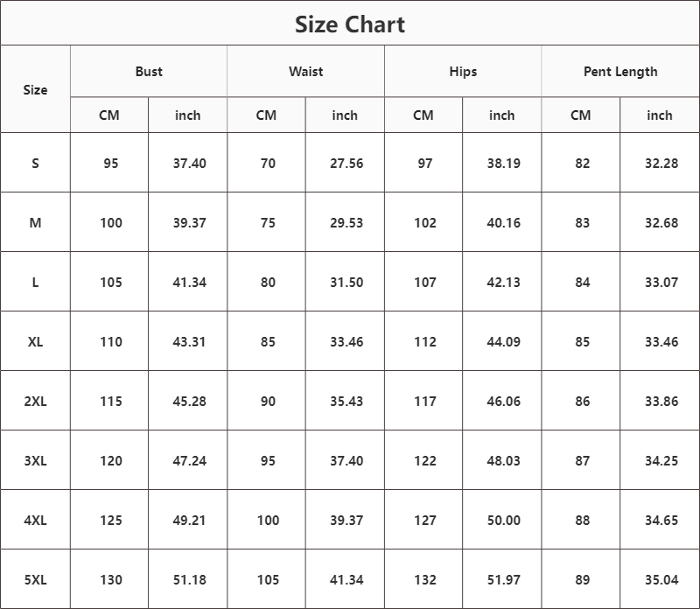Select the M size row label
The width and height of the screenshot is (700, 609).
click(x=35, y=222)
